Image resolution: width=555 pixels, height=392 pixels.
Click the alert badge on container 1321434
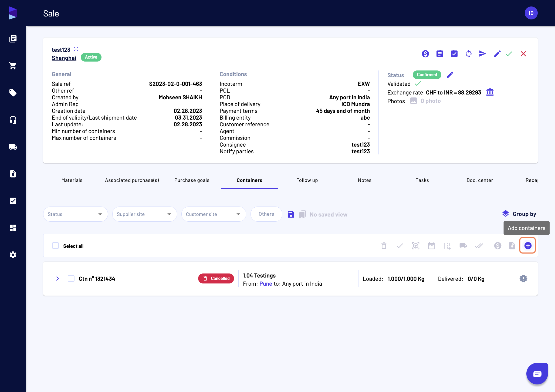click(x=523, y=279)
